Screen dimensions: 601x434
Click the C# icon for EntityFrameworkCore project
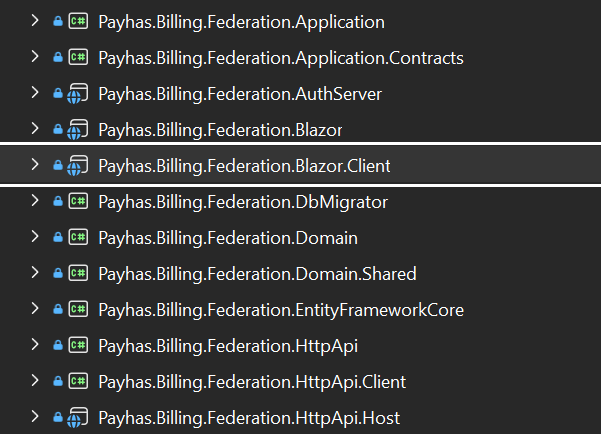(x=78, y=310)
